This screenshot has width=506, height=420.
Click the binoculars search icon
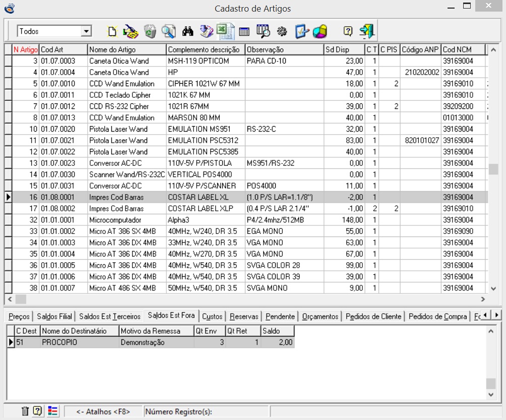(x=187, y=31)
